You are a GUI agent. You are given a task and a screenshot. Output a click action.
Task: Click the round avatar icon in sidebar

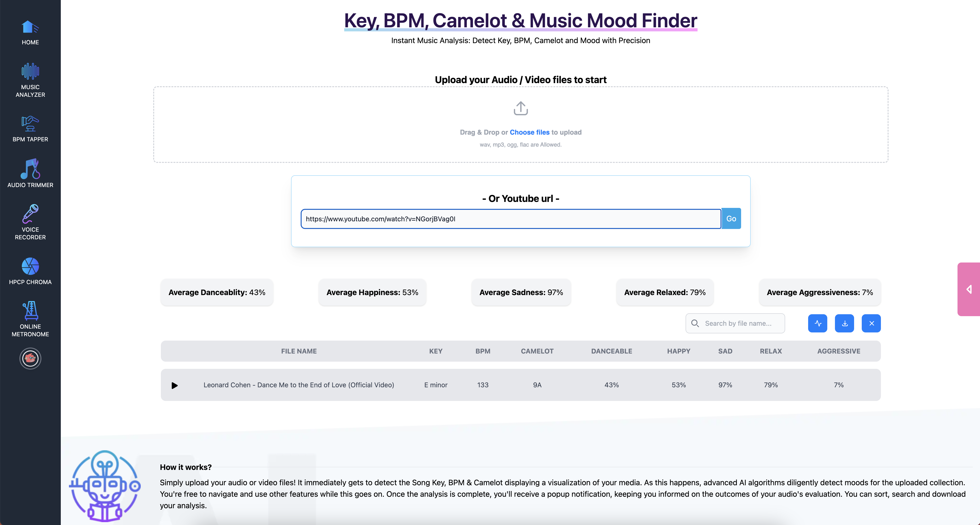(x=30, y=358)
